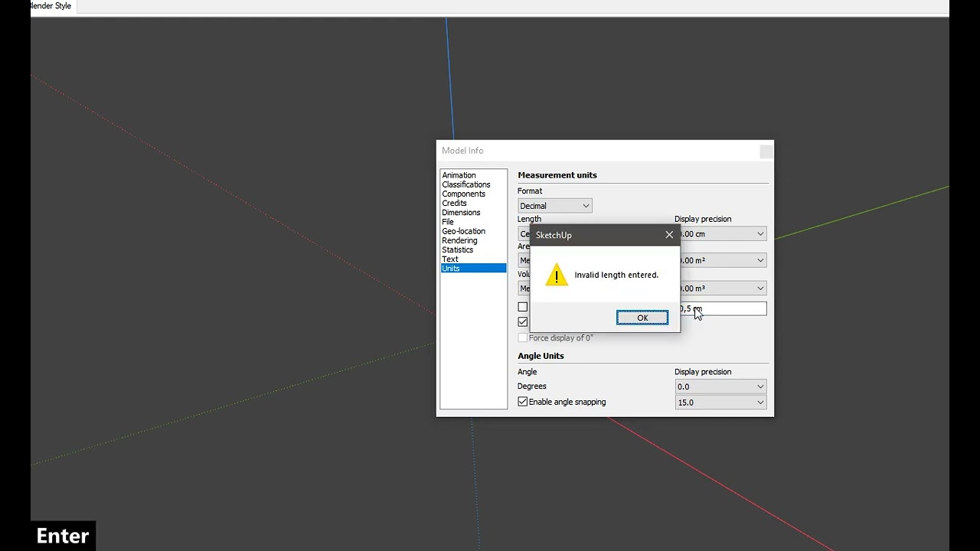Close the SketchUp invalid length dialog
This screenshot has height=551, width=980.
669,235
